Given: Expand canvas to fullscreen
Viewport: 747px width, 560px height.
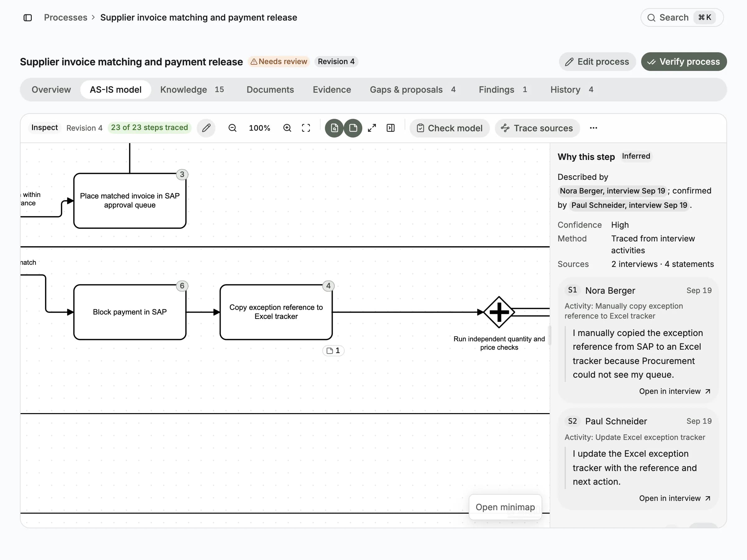Looking at the screenshot, I should (372, 128).
